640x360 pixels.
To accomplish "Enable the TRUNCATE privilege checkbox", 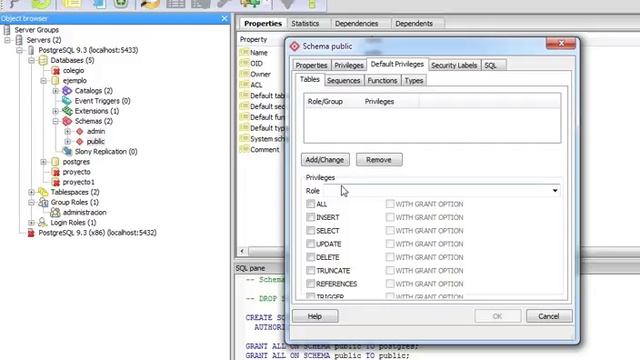I will (311, 270).
